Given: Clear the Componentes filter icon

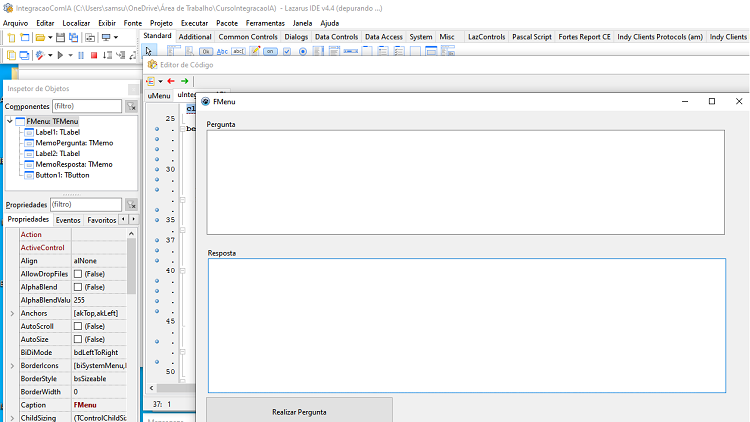Looking at the screenshot, I should pyautogui.click(x=131, y=106).
